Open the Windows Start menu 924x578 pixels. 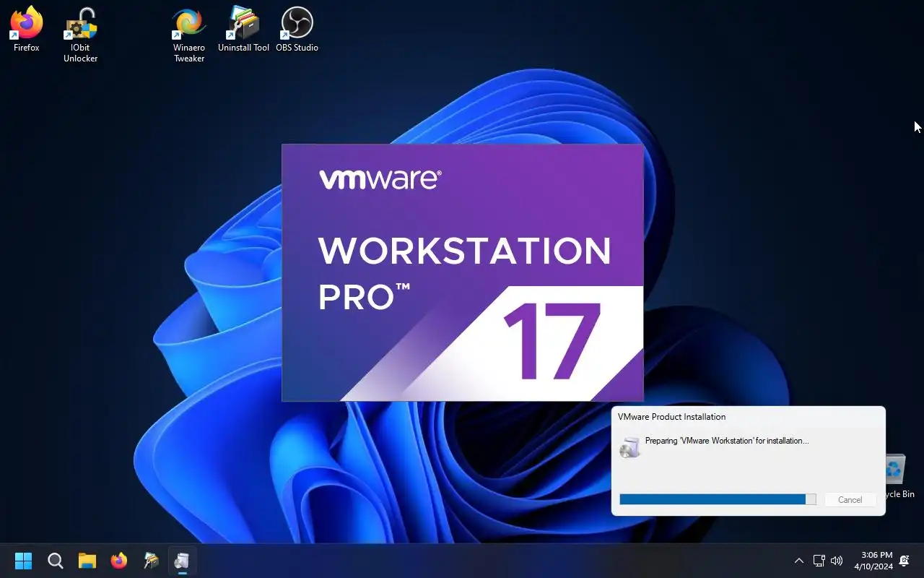23,561
